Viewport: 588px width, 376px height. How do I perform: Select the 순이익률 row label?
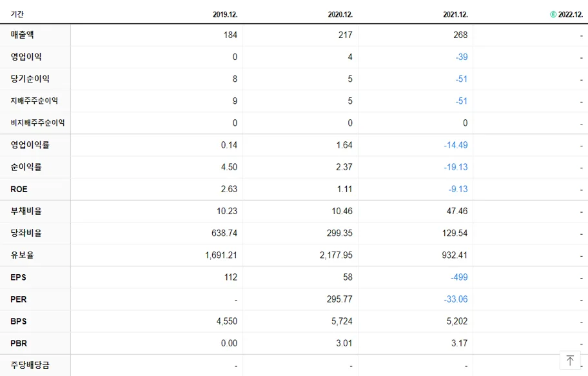pyautogui.click(x=26, y=167)
